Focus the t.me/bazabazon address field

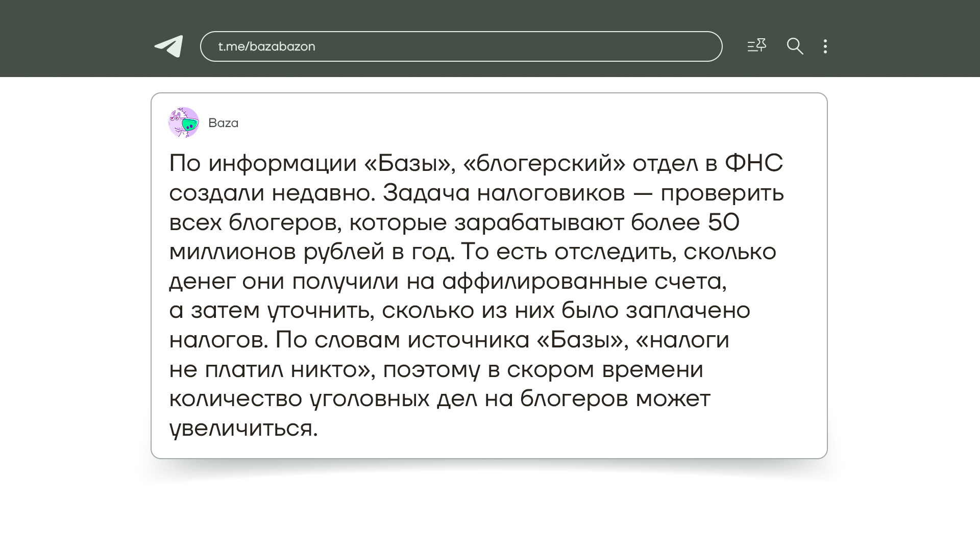tap(460, 46)
